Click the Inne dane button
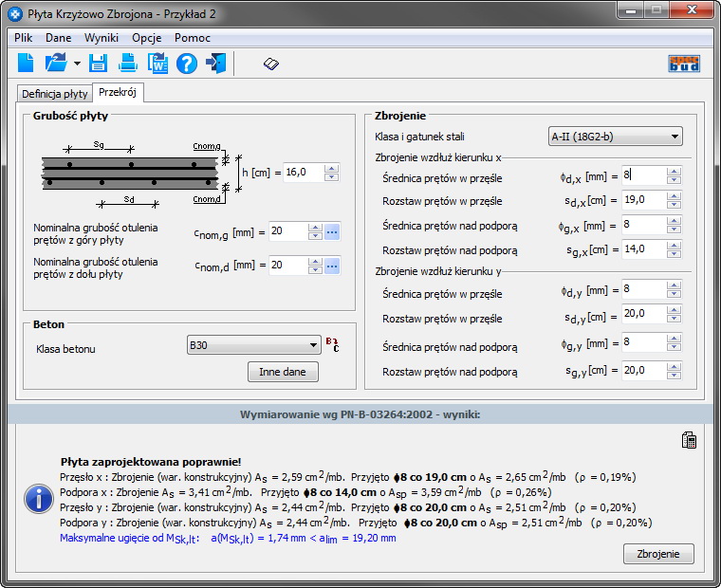Viewport: 721px width, 588px height. click(283, 372)
